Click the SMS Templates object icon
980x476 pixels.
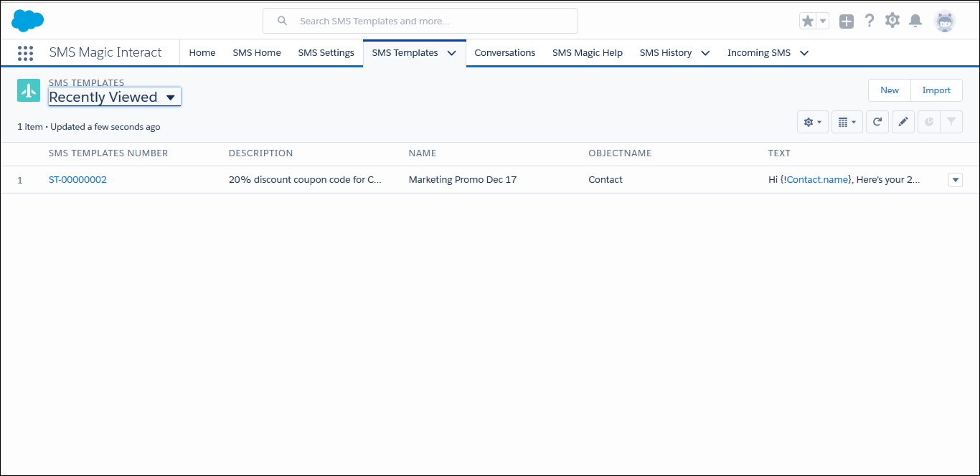click(x=29, y=90)
